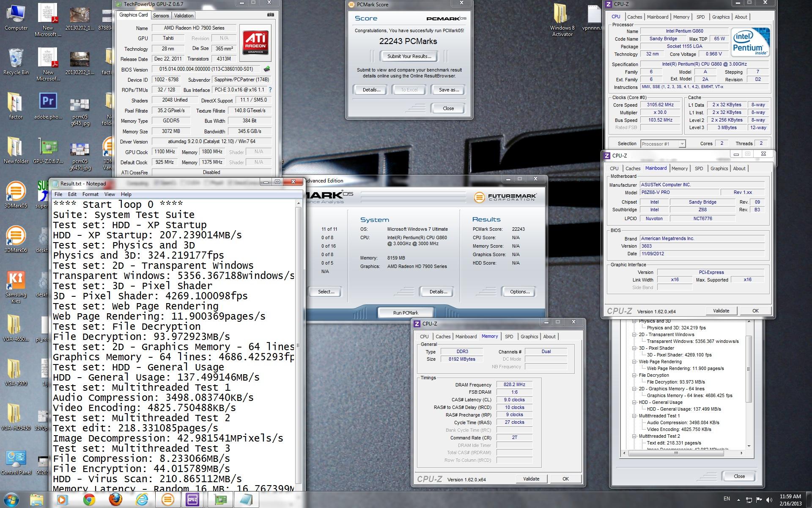This screenshot has width=812, height=508.
Task: Select the 'New folder' desktop icon
Action: 16,150
